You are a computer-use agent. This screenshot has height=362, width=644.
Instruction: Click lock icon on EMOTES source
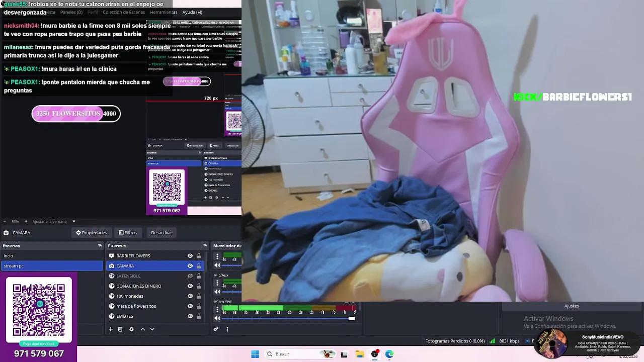(199, 316)
